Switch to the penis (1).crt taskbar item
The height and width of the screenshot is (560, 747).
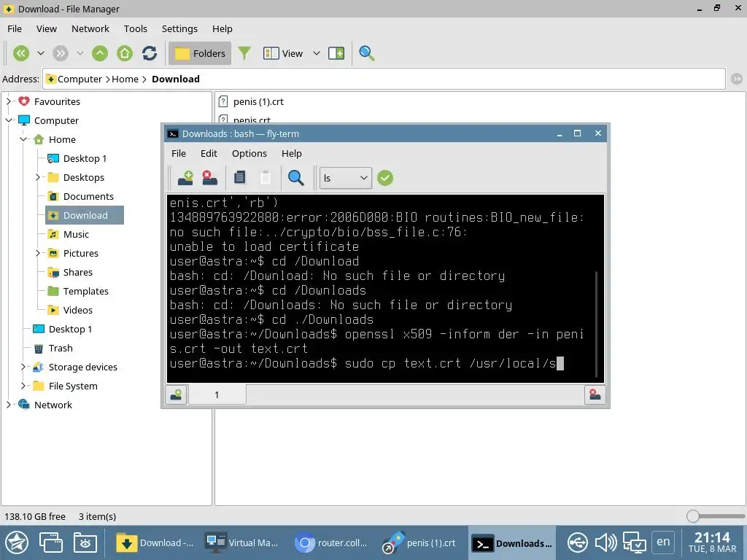pyautogui.click(x=419, y=542)
